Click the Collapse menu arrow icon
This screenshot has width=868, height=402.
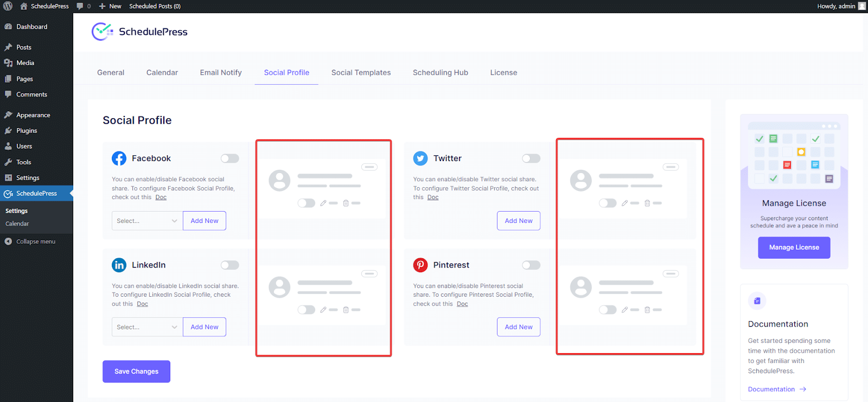click(8, 241)
